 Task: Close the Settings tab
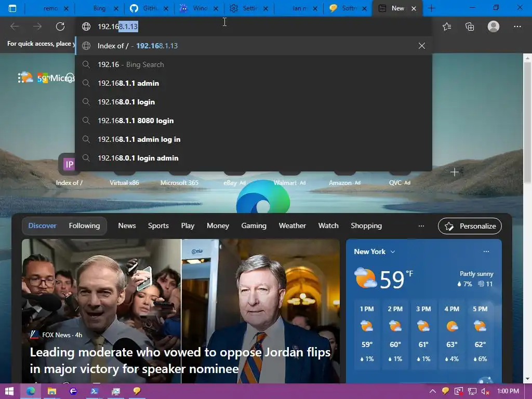pyautogui.click(x=265, y=8)
